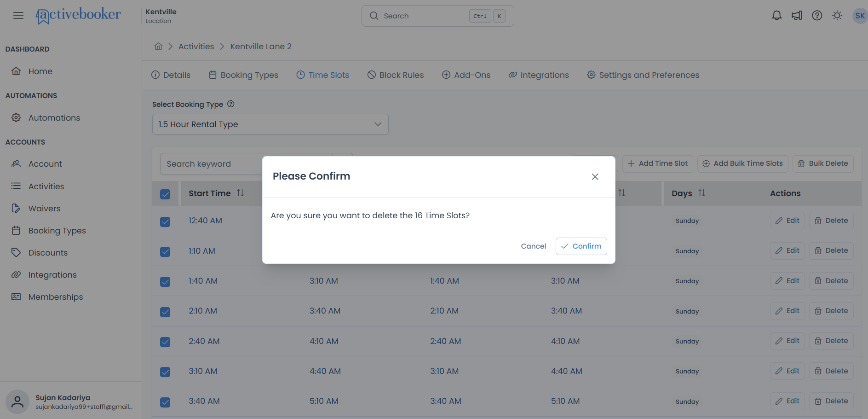Uncheck the 3:40 AM row checkbox
868x419 pixels.
point(165,402)
